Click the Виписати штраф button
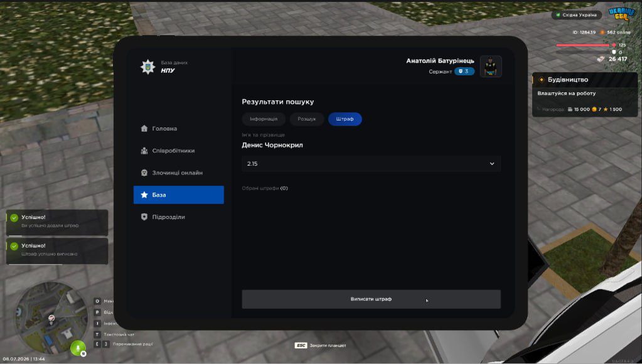The width and height of the screenshot is (642, 364). [x=371, y=299]
